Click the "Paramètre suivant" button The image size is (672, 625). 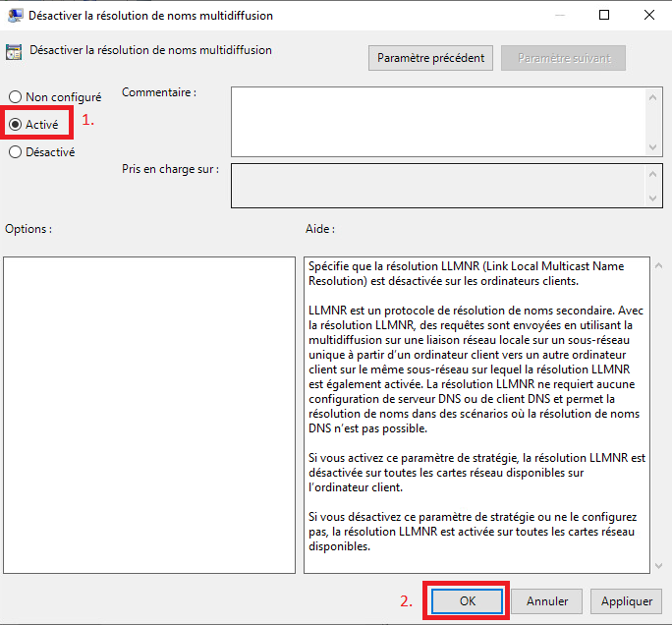(x=563, y=58)
